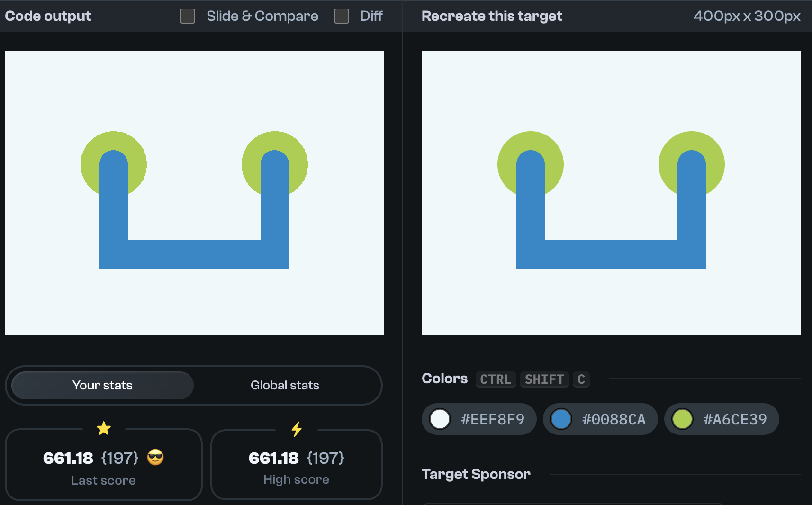
Task: Click the sunglasses emoji beside last score
Action: (155, 458)
